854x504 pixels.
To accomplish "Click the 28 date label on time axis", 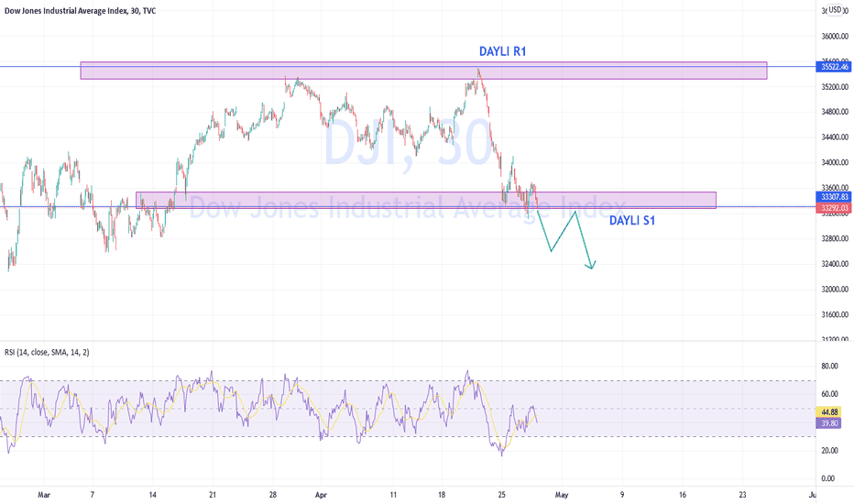I will pos(273,495).
